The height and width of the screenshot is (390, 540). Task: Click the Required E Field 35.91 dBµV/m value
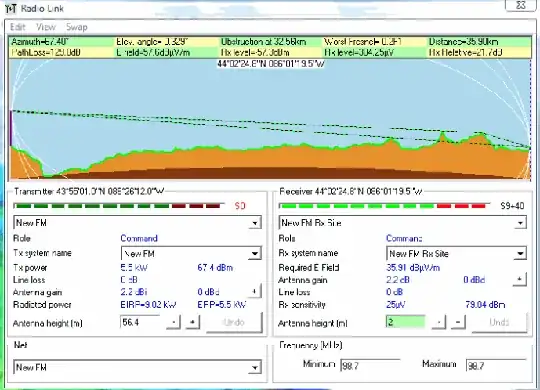point(413,267)
